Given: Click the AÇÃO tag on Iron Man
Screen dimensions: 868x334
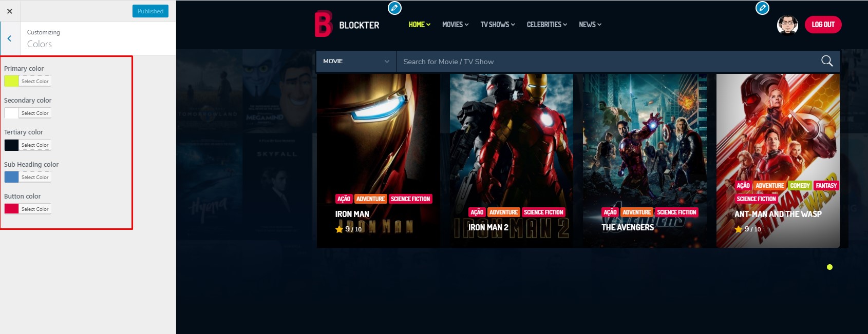Looking at the screenshot, I should pos(344,199).
